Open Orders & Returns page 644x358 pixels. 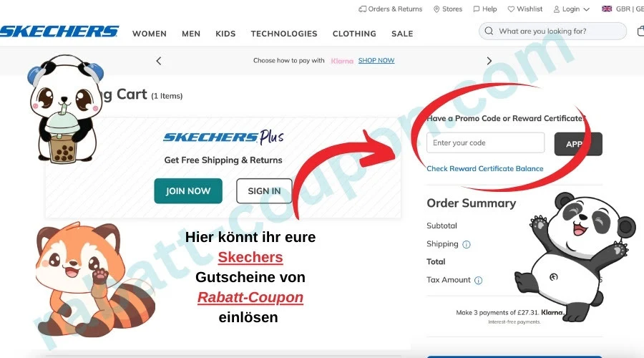click(390, 9)
